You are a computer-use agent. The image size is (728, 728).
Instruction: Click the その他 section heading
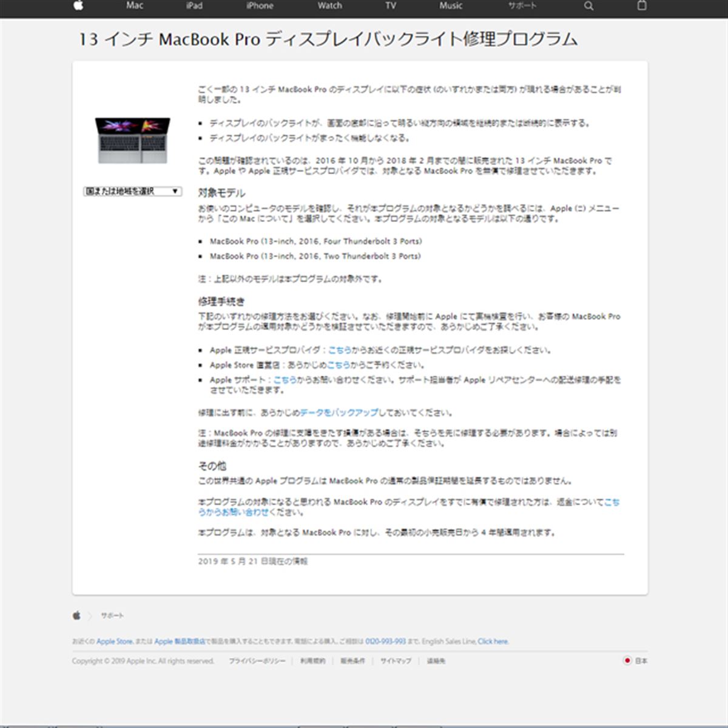[x=212, y=466]
